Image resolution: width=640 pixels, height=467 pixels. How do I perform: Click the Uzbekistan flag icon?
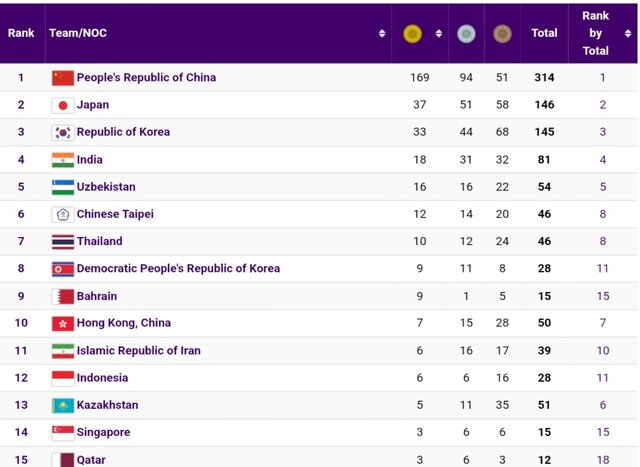point(62,187)
